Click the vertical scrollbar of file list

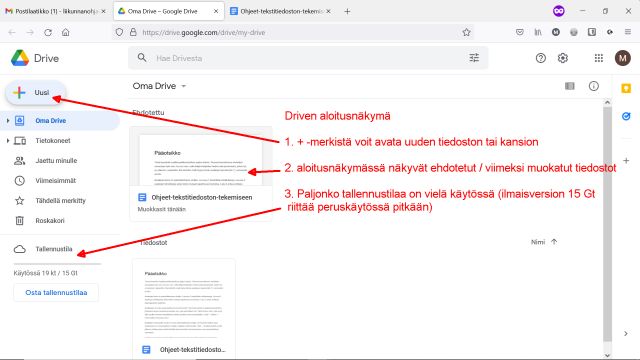(x=607, y=224)
